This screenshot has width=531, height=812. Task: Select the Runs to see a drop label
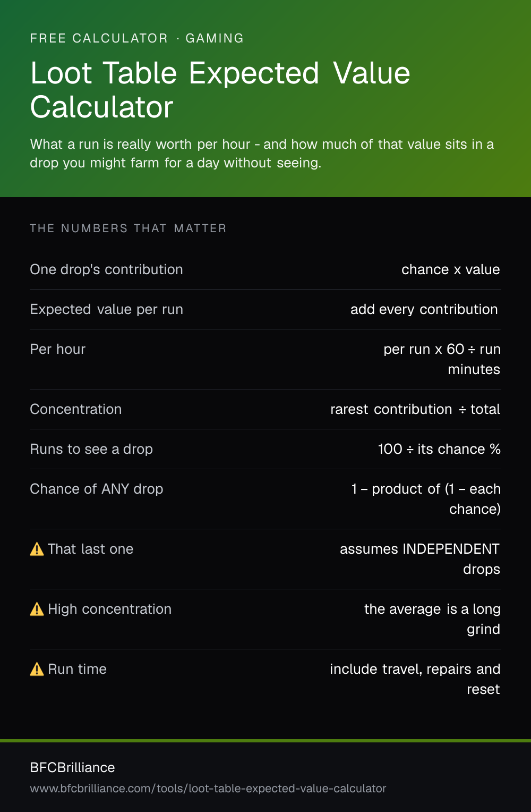click(91, 449)
